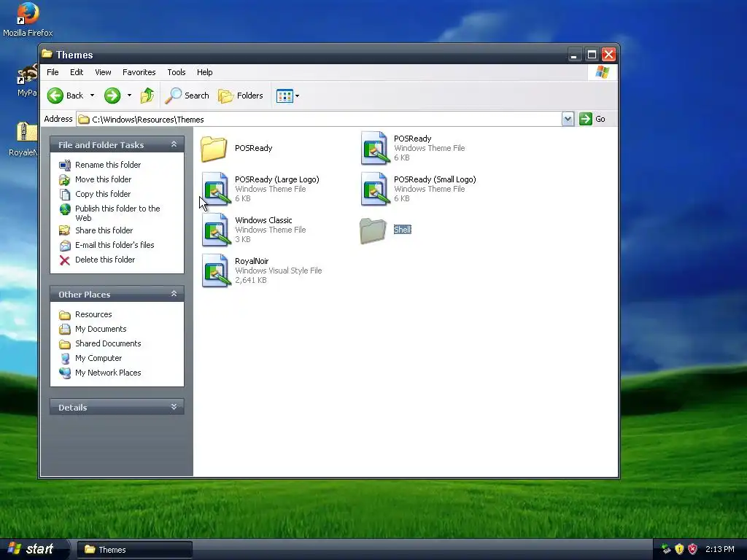
Task: Click the Delete this folder link
Action: coord(105,260)
